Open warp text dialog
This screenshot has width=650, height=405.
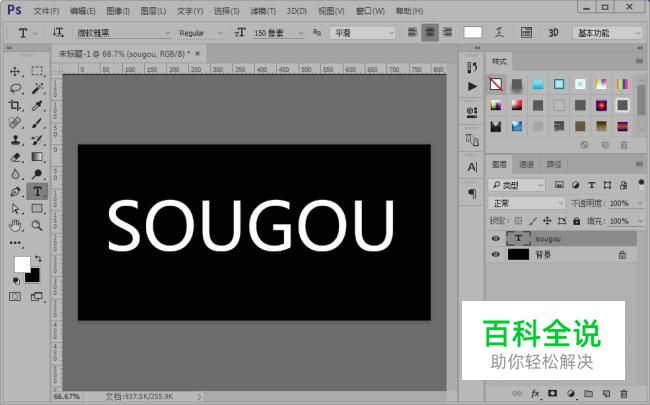(500, 32)
